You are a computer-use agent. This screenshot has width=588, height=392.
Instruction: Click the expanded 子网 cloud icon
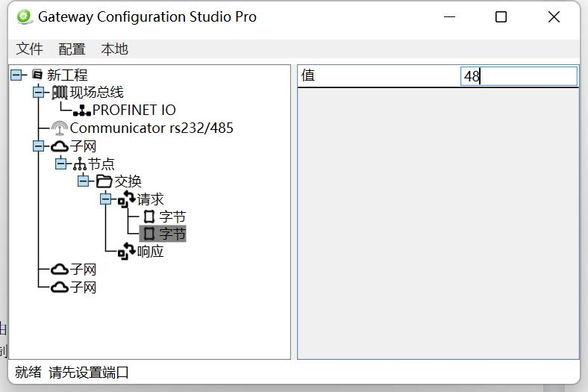(x=60, y=146)
